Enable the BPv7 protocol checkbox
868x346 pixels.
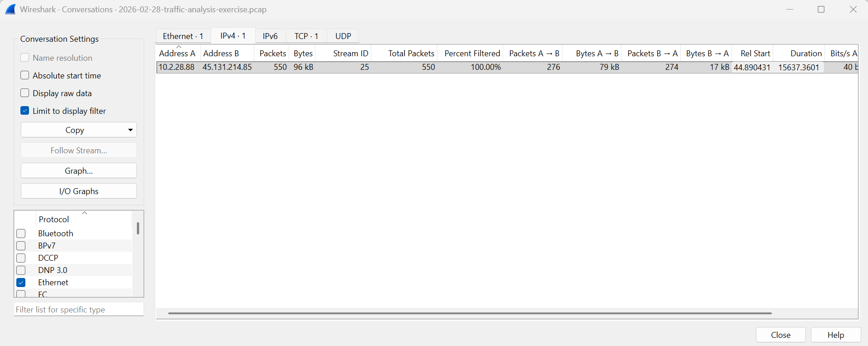[21, 246]
